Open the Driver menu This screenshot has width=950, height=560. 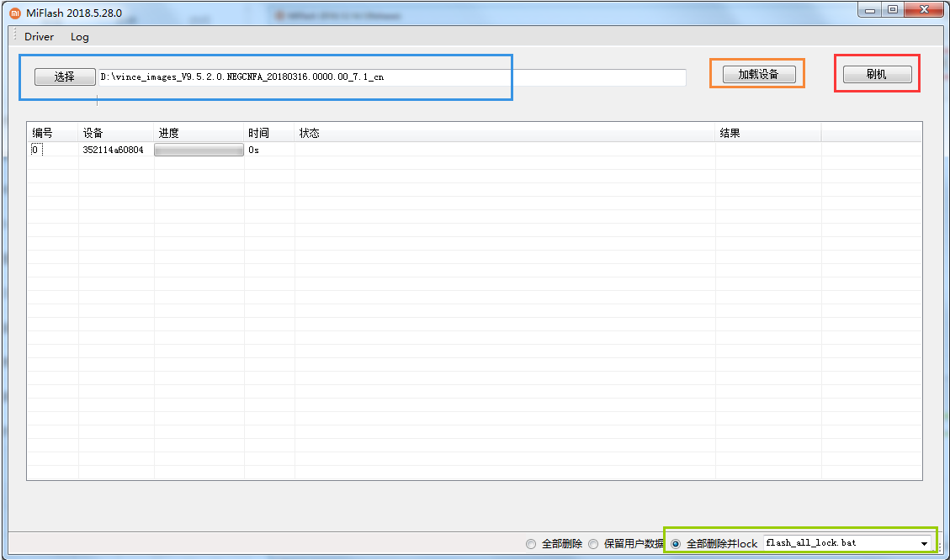coord(39,37)
